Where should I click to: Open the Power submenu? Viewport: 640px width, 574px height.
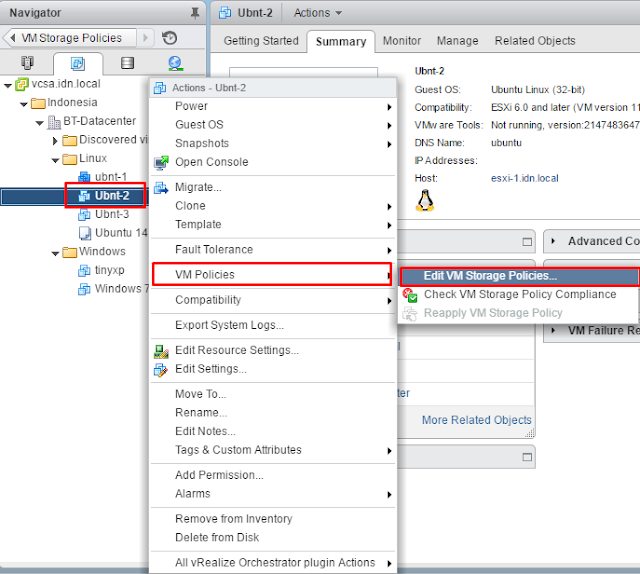(x=273, y=106)
